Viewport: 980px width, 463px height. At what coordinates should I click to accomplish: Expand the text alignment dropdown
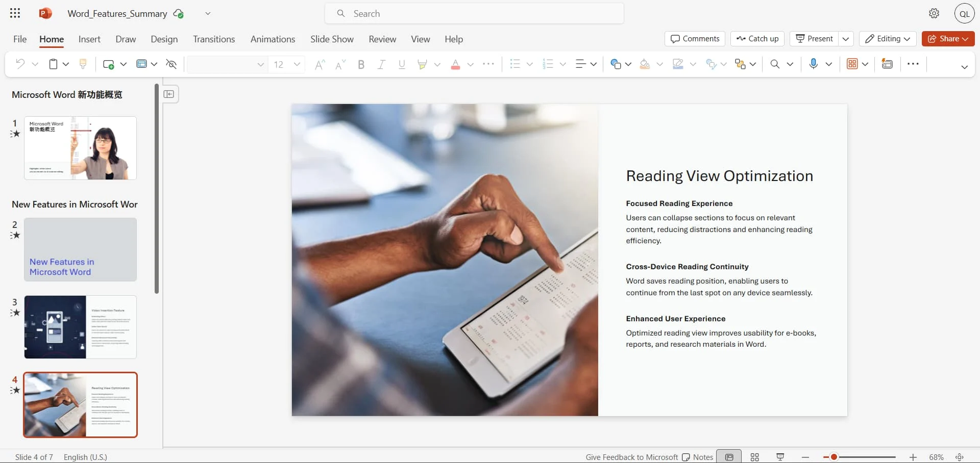(594, 64)
